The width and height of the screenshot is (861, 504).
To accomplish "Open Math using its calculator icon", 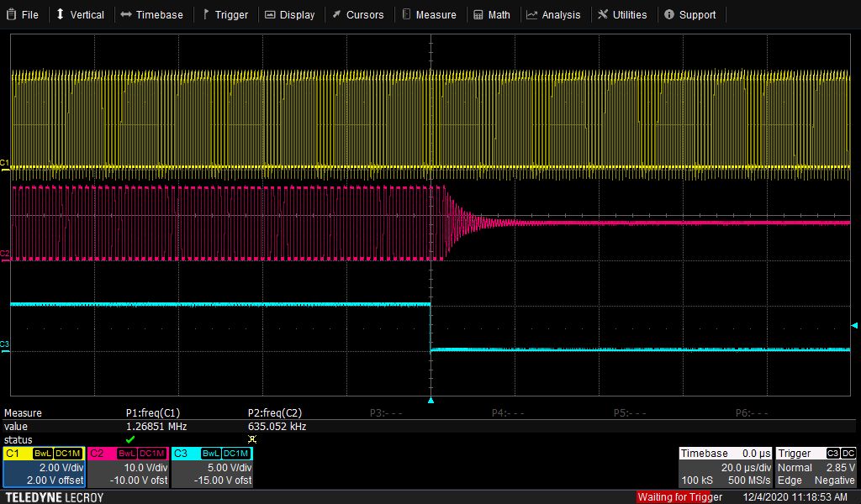I will coord(478,14).
